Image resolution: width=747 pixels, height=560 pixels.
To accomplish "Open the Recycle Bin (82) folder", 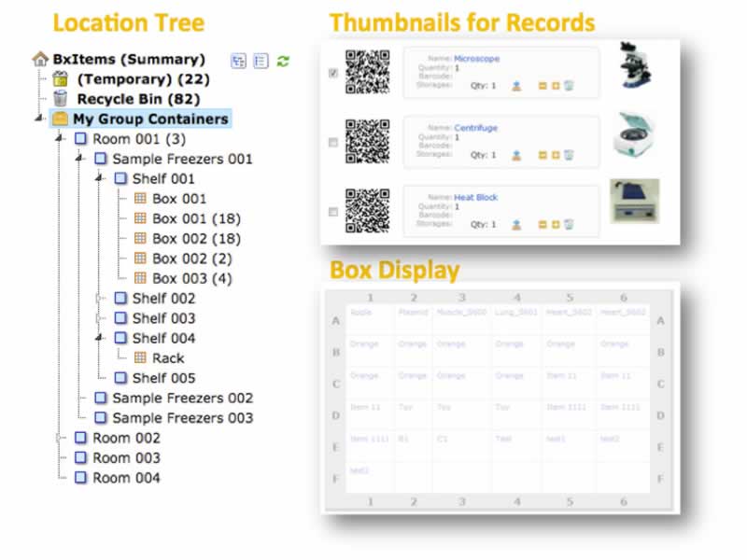I will [x=137, y=99].
